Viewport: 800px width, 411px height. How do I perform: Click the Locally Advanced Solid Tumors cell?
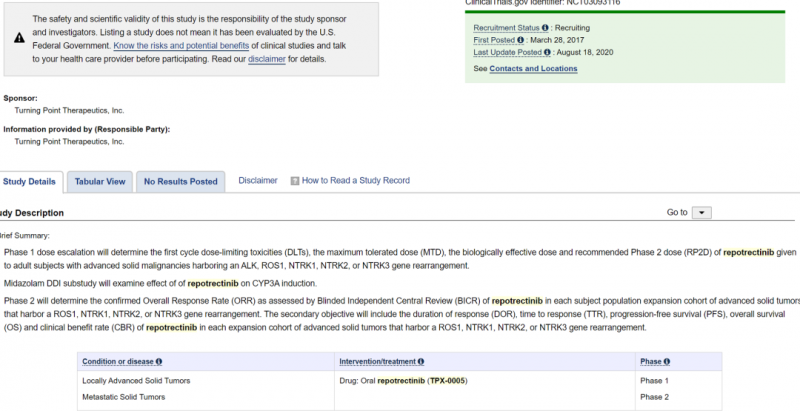point(136,381)
